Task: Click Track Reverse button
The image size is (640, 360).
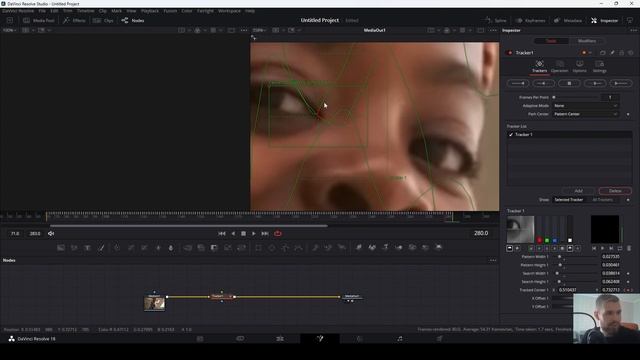Action: pyautogui.click(x=518, y=83)
